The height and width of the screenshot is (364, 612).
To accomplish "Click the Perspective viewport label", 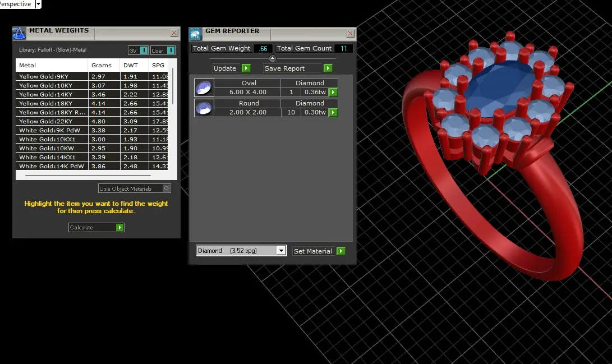I will (x=16, y=4).
